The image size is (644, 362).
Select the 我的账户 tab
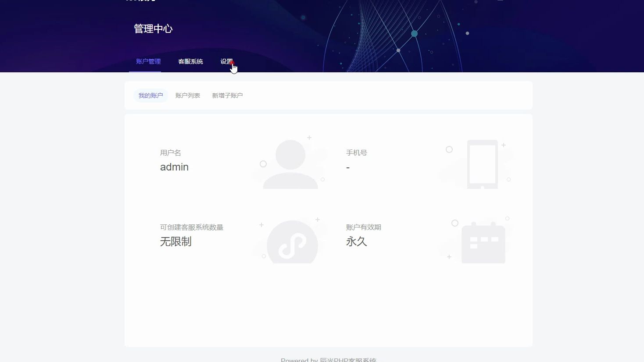point(150,95)
